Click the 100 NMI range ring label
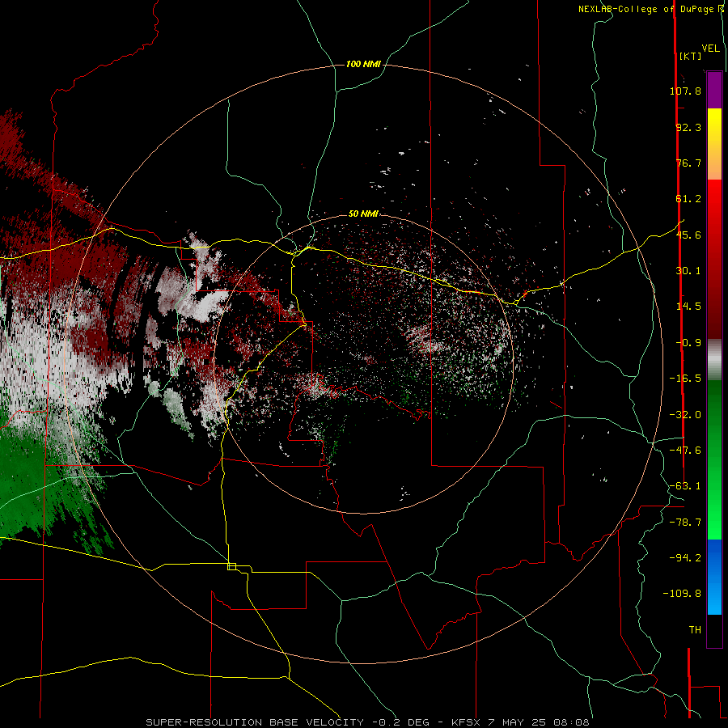The height and width of the screenshot is (728, 728). (x=363, y=64)
